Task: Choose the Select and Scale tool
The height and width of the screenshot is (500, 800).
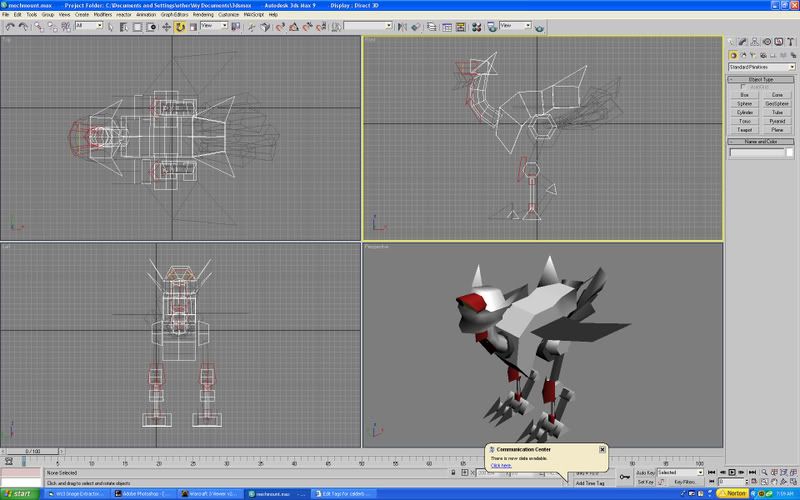Action: click(193, 27)
